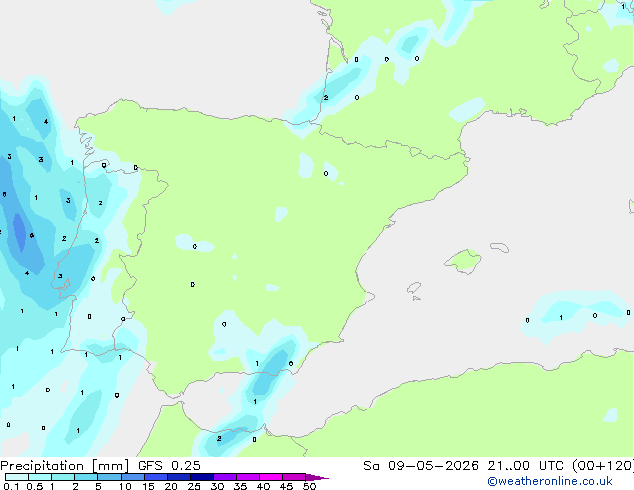Image resolution: width=634 pixels, height=490 pixels.
Task: Click the legend value '20'
Action: pos(171,486)
